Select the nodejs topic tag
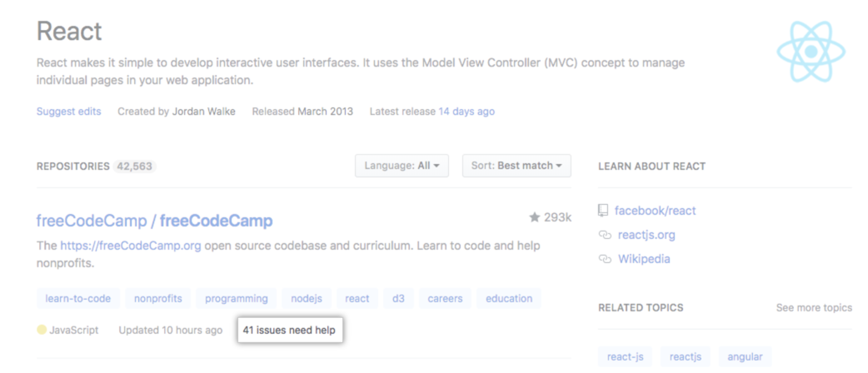Viewport: 868px width, 373px height. tap(307, 298)
